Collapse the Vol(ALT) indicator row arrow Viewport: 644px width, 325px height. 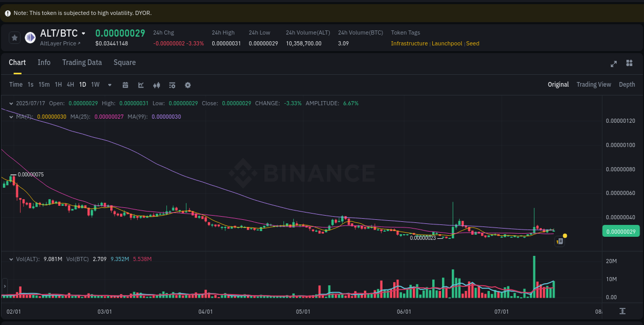pos(11,258)
